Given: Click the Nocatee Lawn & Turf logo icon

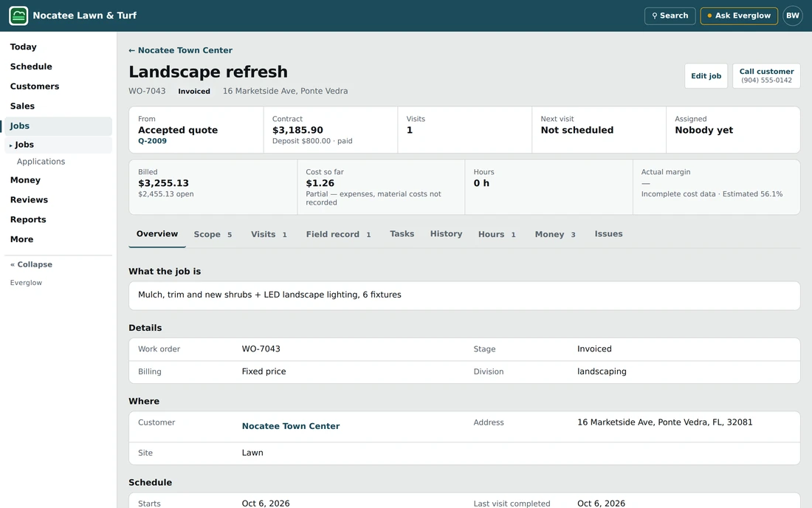Looking at the screenshot, I should tap(18, 16).
